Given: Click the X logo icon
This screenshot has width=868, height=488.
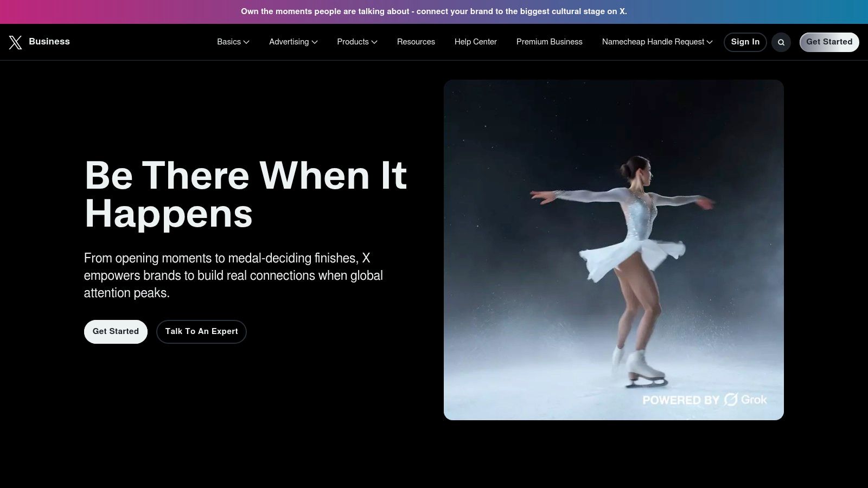Looking at the screenshot, I should point(15,42).
